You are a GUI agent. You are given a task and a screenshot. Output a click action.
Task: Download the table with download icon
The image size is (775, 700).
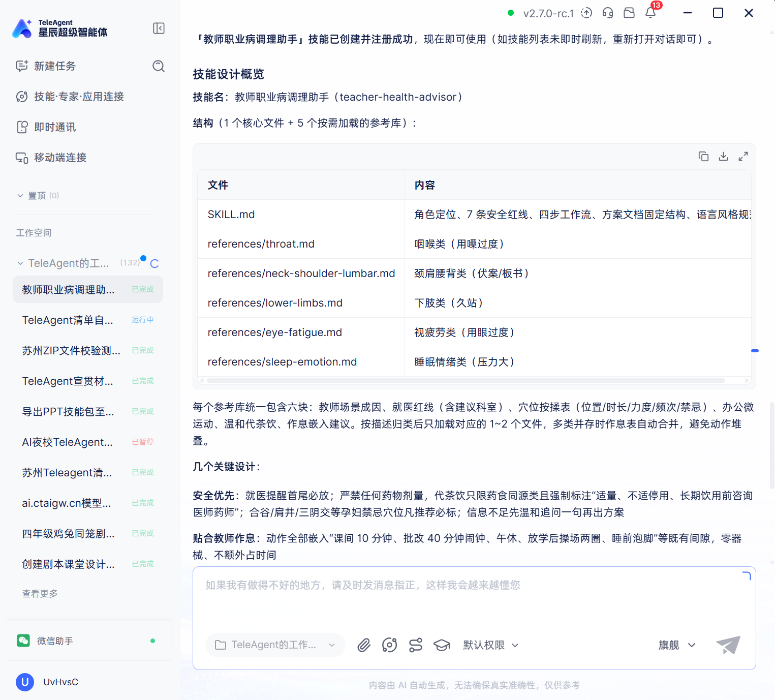[x=723, y=157]
